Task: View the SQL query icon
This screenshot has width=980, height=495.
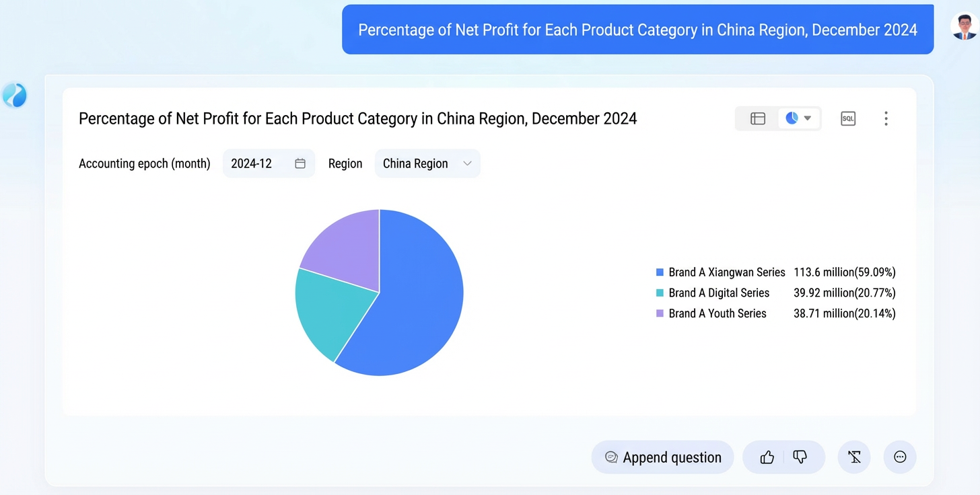Action: pyautogui.click(x=848, y=119)
